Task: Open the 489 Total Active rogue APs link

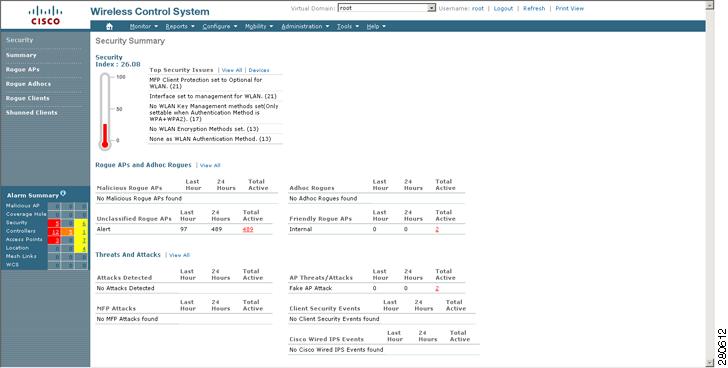Action: pos(248,229)
